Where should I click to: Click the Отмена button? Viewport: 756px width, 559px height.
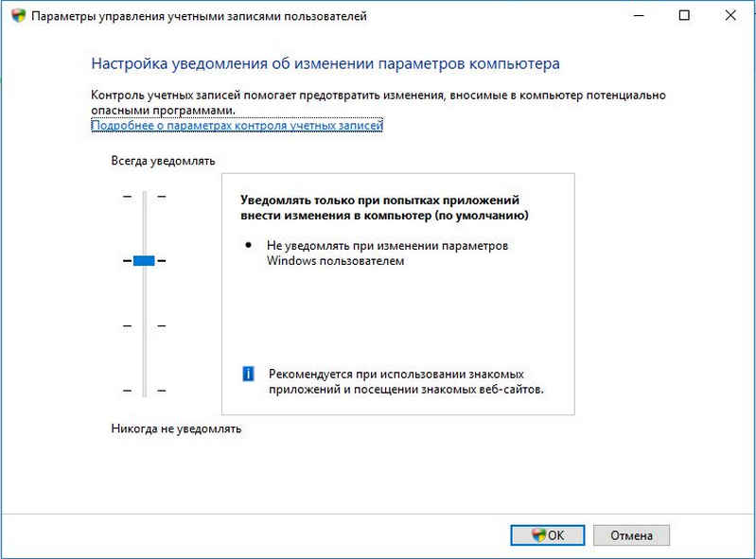click(x=631, y=535)
